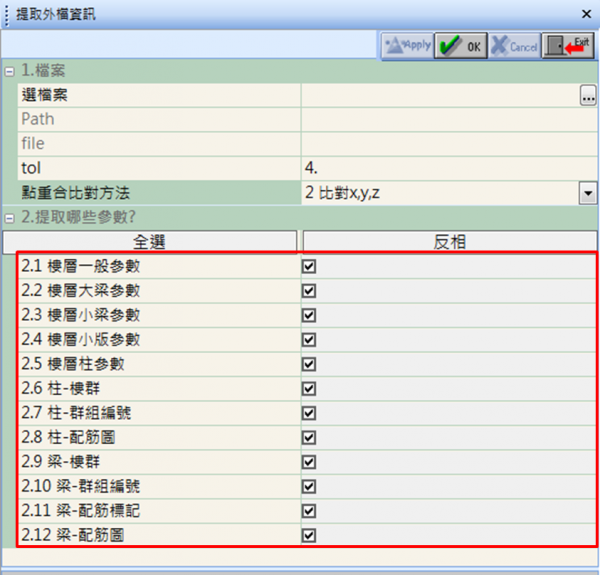Uncheck 2.12 梁-配筋圖 checkbox

tap(309, 535)
